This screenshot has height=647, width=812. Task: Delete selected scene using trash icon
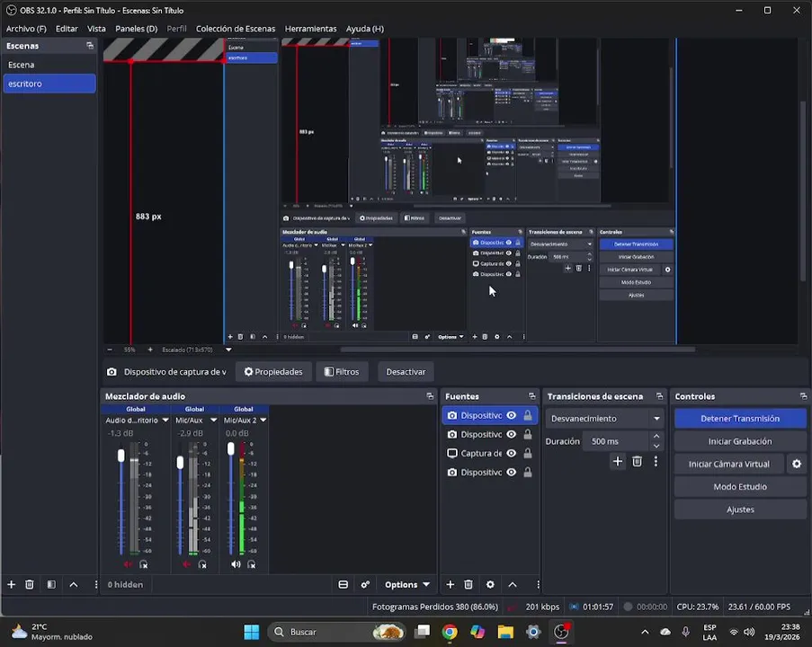click(30, 584)
